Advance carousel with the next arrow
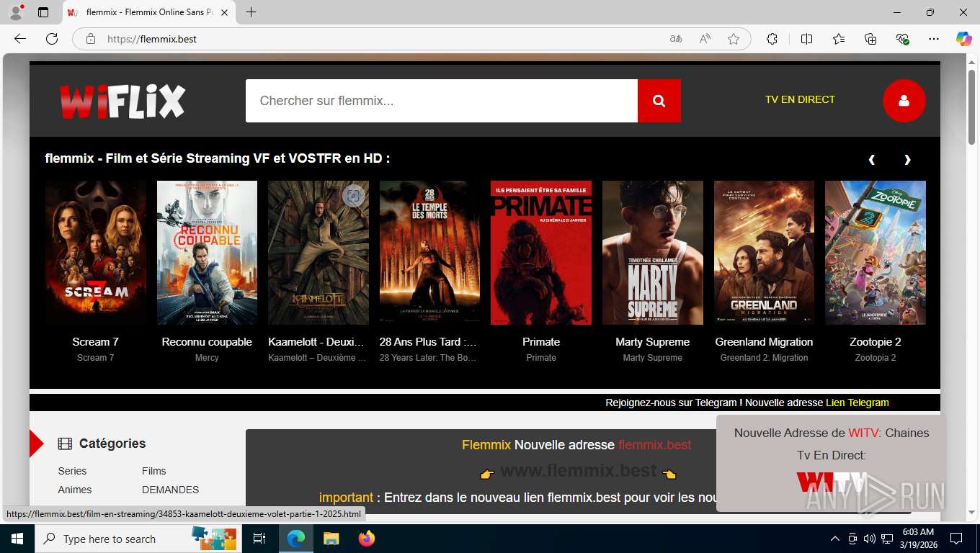 (x=907, y=159)
